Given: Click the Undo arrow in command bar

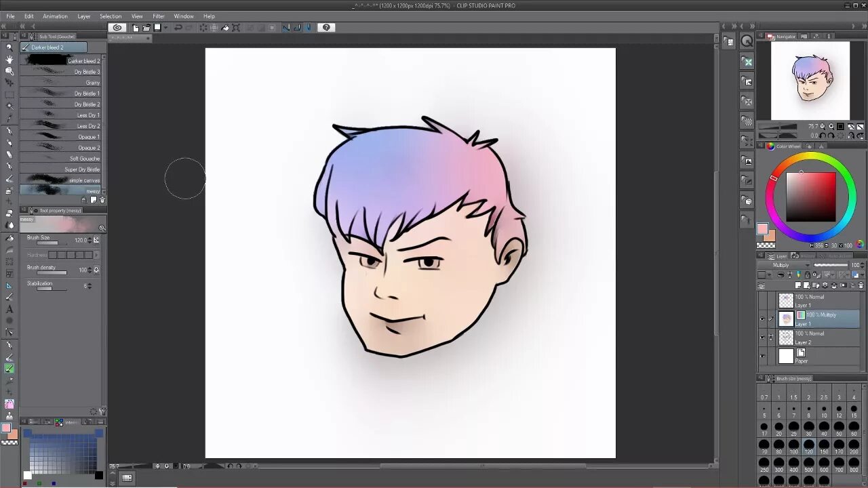Looking at the screenshot, I should 178,28.
